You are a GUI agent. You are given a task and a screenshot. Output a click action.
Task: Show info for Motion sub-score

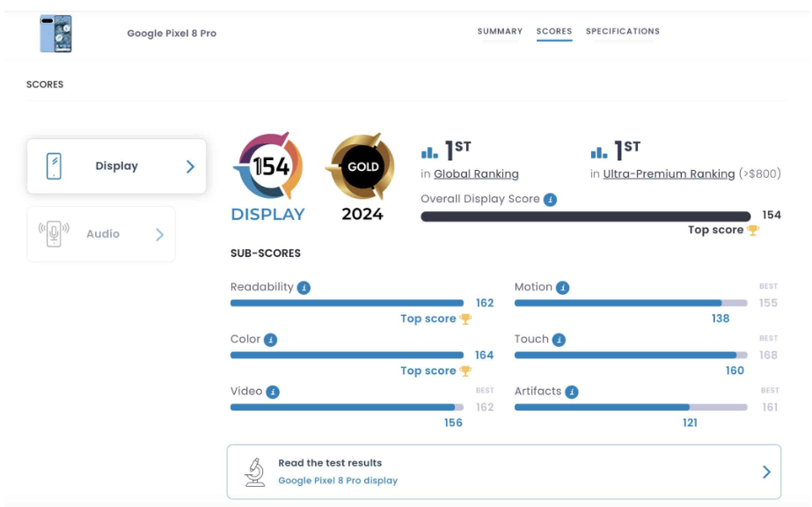pos(562,288)
